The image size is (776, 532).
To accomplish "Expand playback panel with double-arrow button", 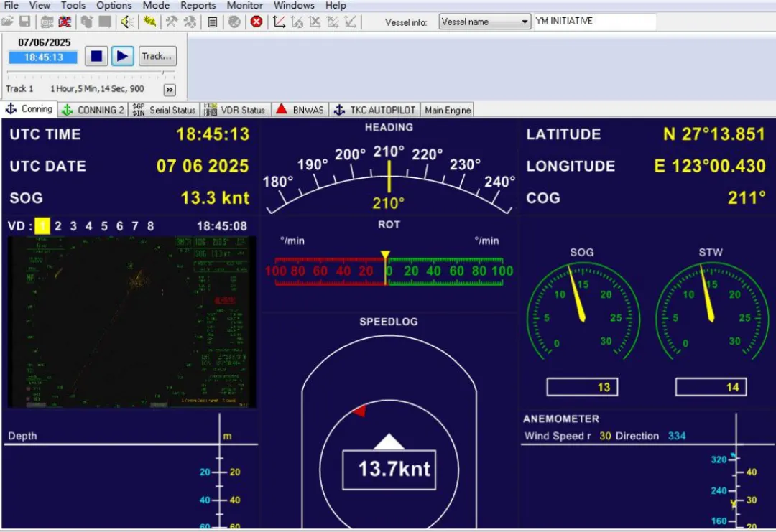I will click(x=170, y=90).
